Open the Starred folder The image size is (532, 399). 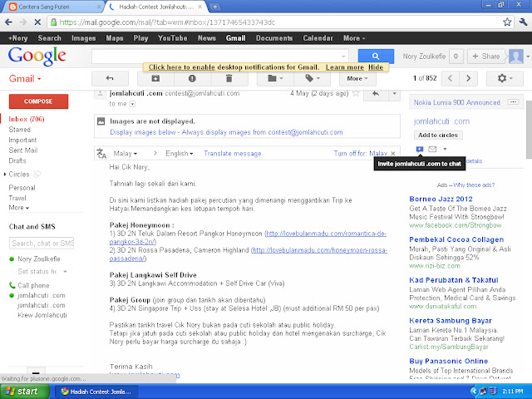point(20,130)
